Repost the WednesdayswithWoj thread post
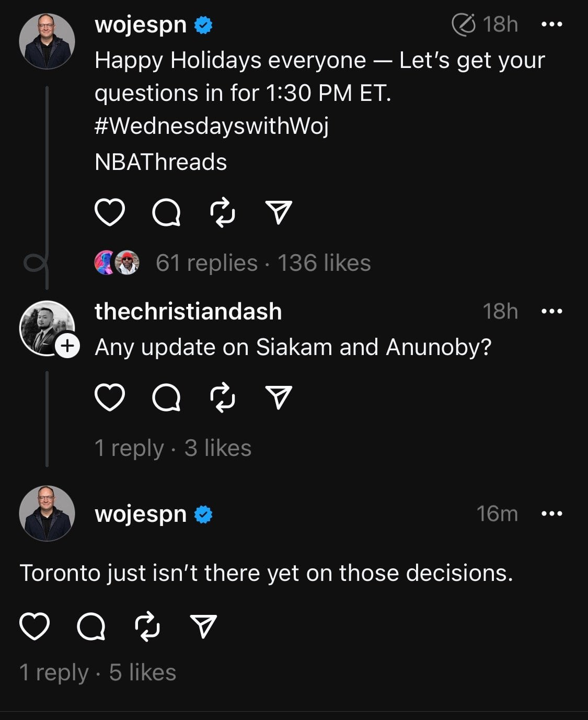588x720 pixels. pyautogui.click(x=223, y=212)
